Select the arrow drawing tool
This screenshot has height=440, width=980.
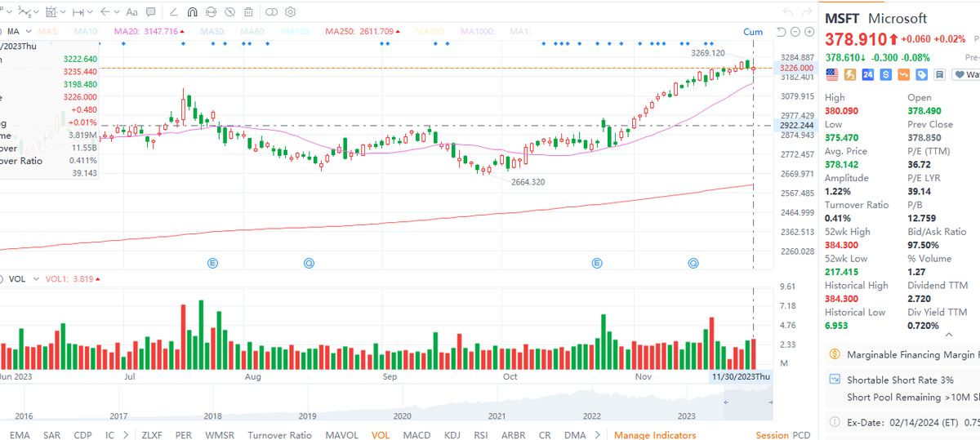click(105, 11)
